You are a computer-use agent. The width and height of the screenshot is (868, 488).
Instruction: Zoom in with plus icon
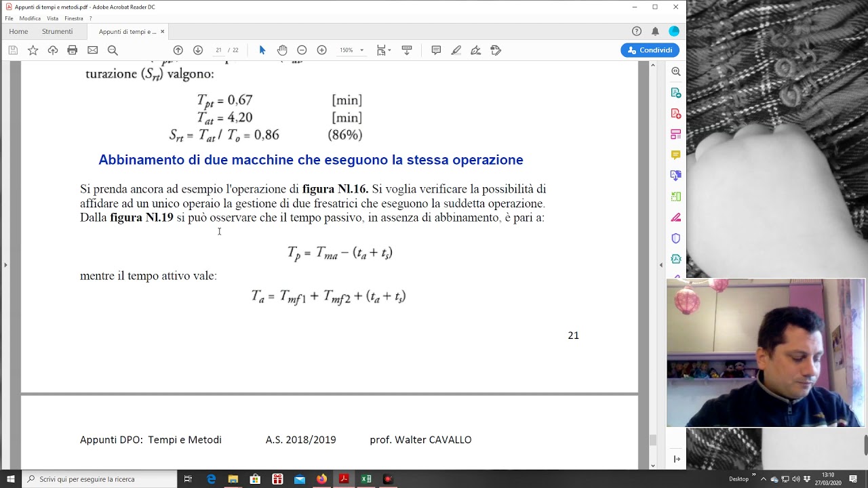click(322, 50)
